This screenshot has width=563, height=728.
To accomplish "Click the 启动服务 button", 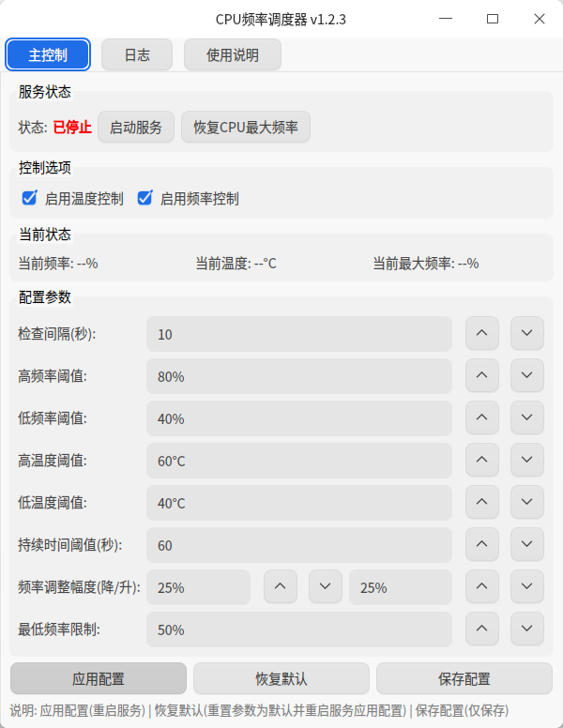I will 136,127.
